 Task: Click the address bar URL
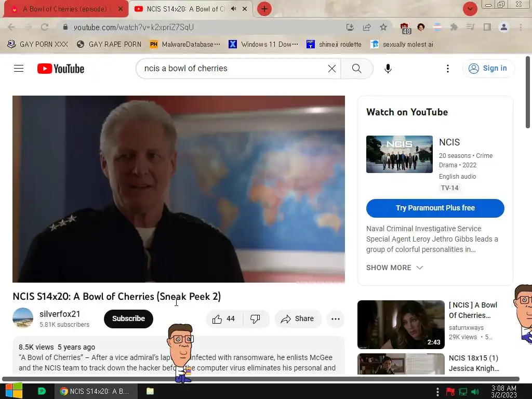pyautogui.click(x=134, y=27)
